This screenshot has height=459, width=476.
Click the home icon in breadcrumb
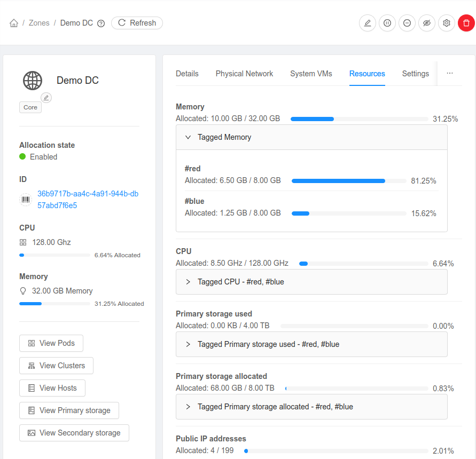pos(14,23)
